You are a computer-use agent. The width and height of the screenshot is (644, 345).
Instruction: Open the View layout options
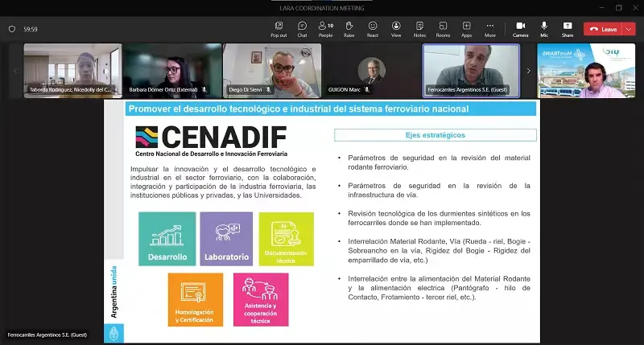pyautogui.click(x=396, y=30)
